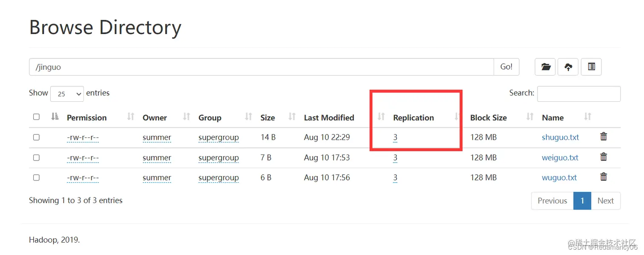Click the Next page button

[x=605, y=201]
